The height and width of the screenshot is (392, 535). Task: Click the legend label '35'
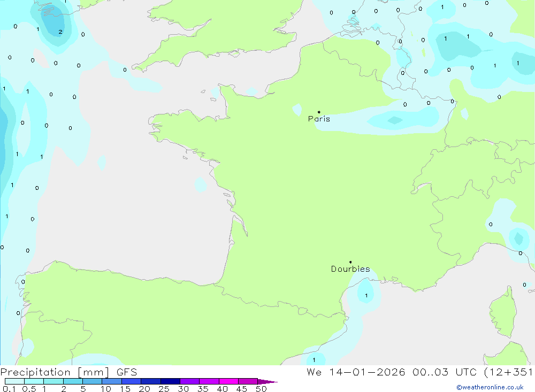click(203, 389)
